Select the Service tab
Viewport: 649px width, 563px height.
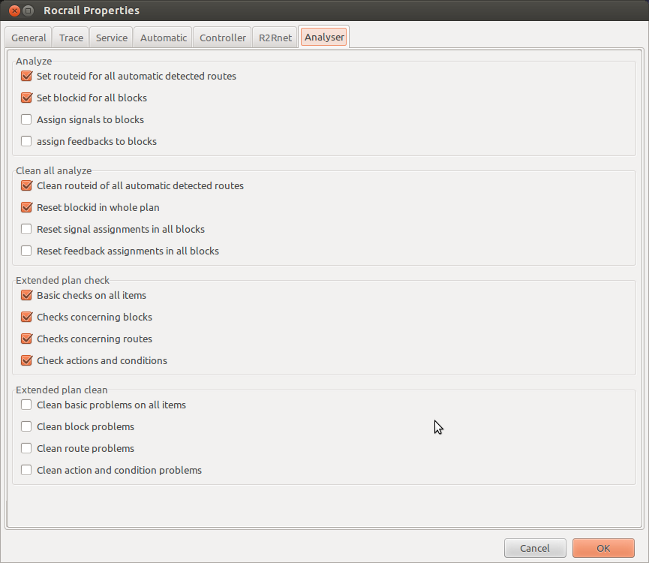[111, 38]
